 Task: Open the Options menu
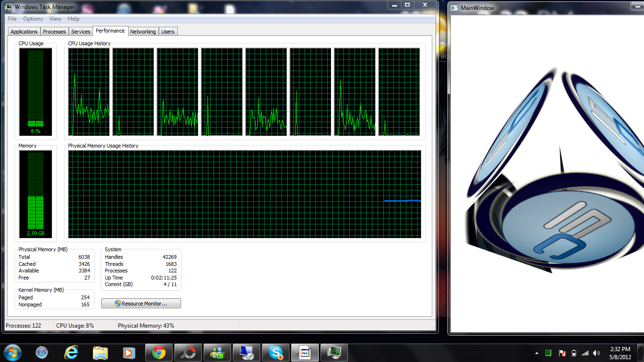coord(33,19)
